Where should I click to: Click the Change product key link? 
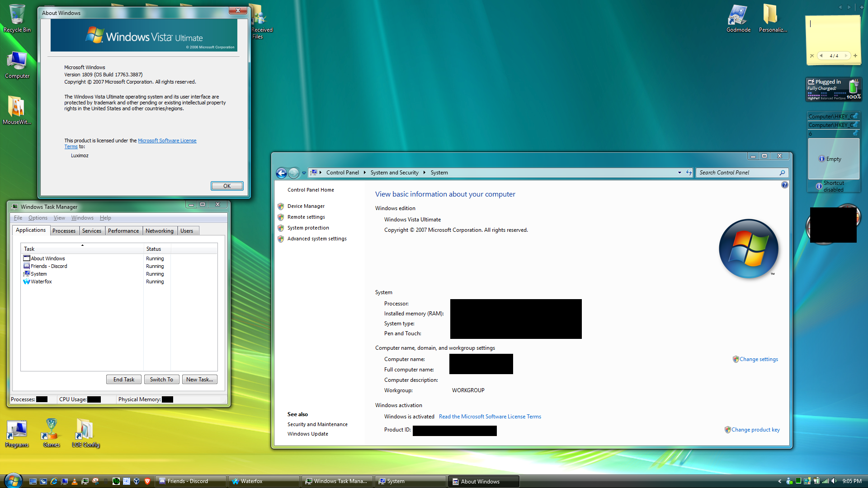(755, 430)
